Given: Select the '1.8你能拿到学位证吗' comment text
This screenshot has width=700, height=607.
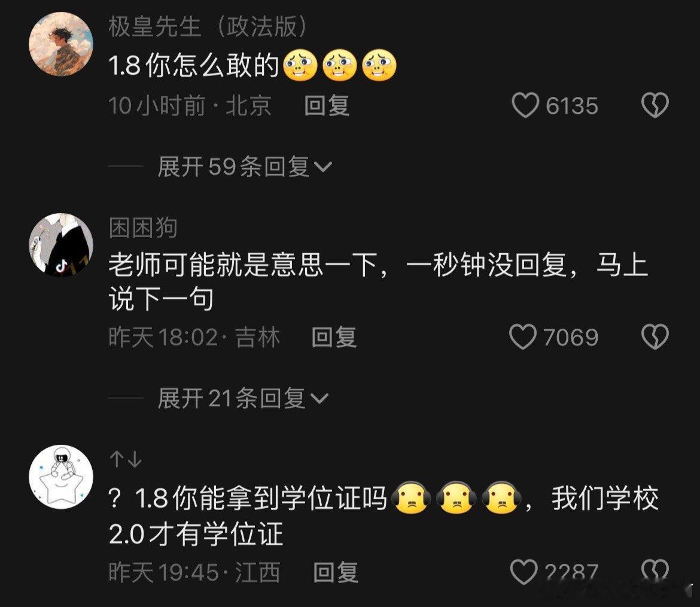Looking at the screenshot, I should tap(384, 515).
